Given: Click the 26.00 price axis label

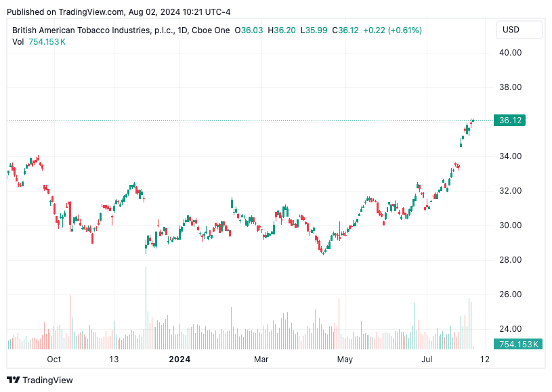Looking at the screenshot, I should (510, 295).
